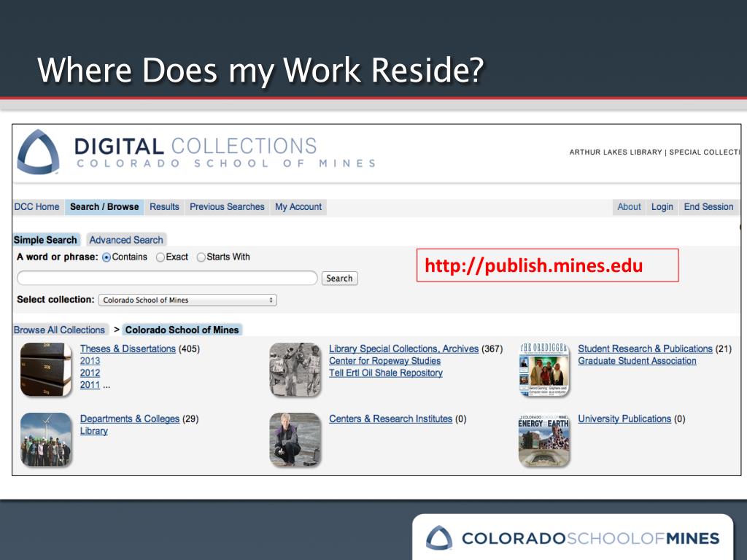Open the 2011 theses link
Screen dimensions: 747x560
click(90, 385)
